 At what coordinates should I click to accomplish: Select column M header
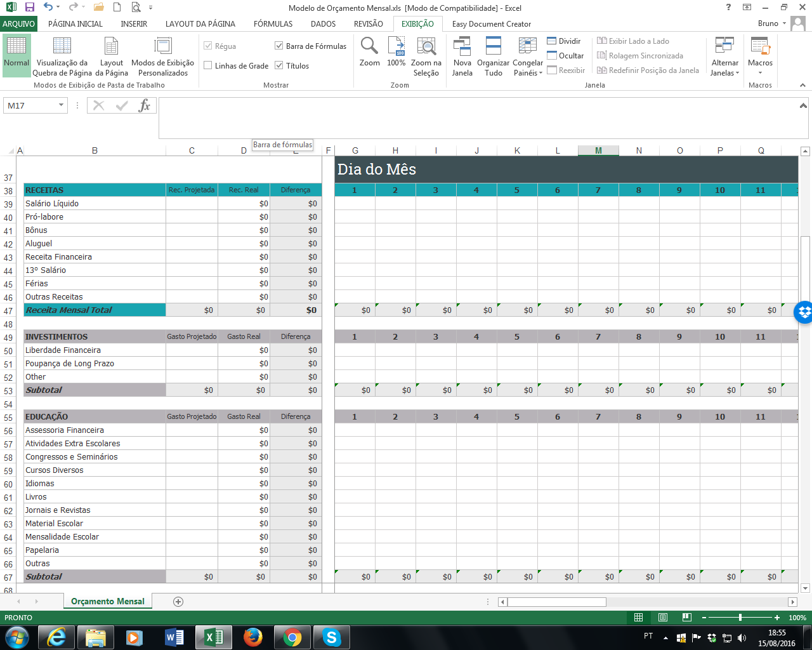click(x=598, y=150)
